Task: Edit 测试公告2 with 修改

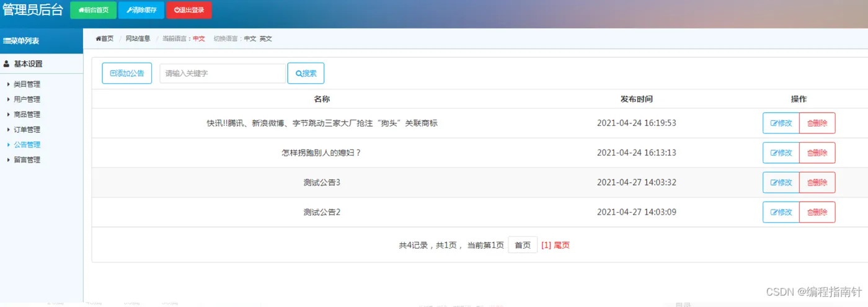Action: [781, 212]
